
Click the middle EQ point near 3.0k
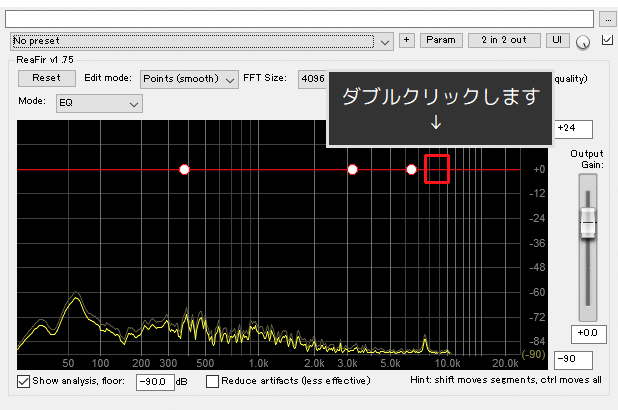[352, 170]
